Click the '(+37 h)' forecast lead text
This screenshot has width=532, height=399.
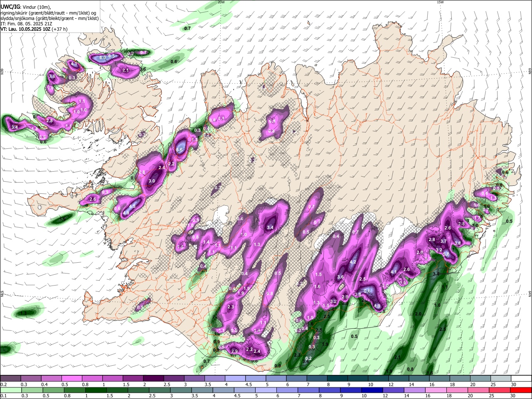tap(59, 29)
